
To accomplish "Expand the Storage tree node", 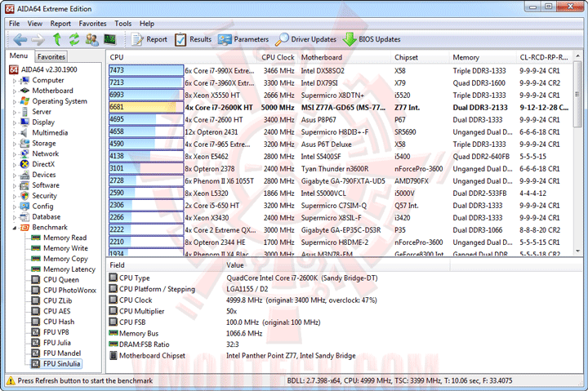I will pos(14,144).
